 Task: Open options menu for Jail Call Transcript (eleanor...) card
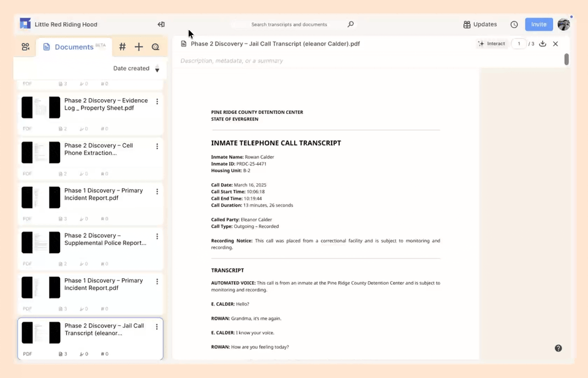point(157,327)
